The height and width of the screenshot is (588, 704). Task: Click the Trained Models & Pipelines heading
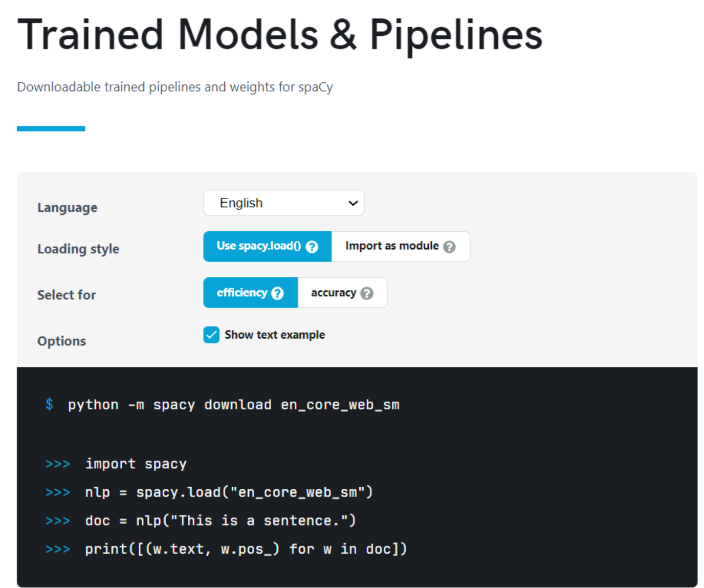coord(280,35)
